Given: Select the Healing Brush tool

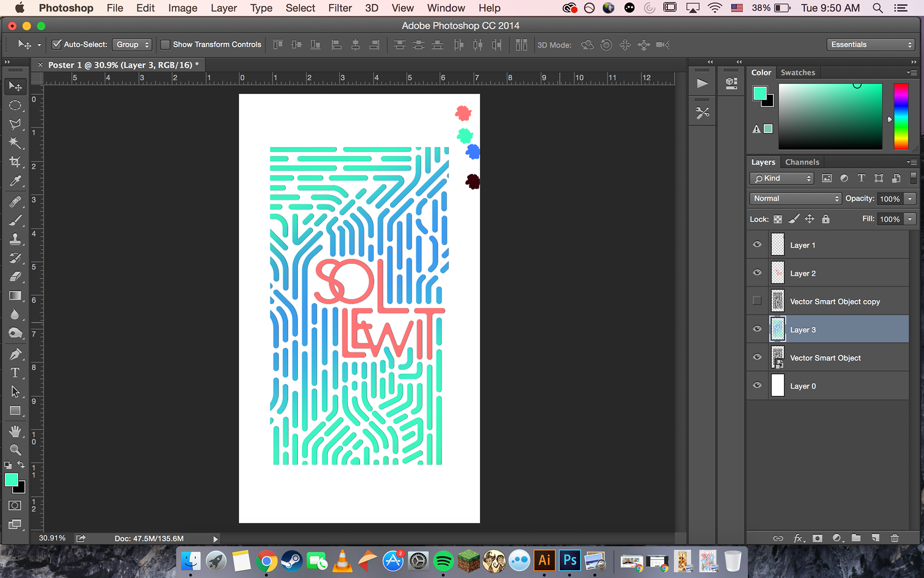Looking at the screenshot, I should point(15,201).
